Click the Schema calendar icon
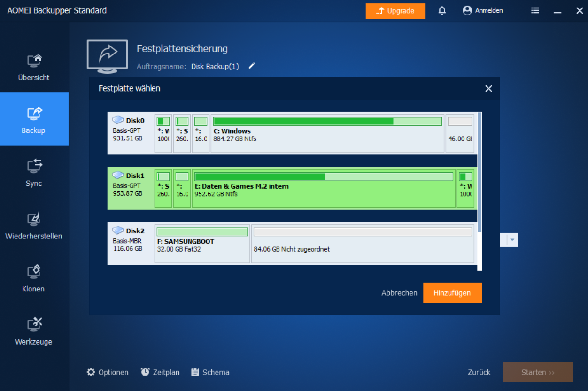This screenshot has height=391, width=588. (195, 372)
